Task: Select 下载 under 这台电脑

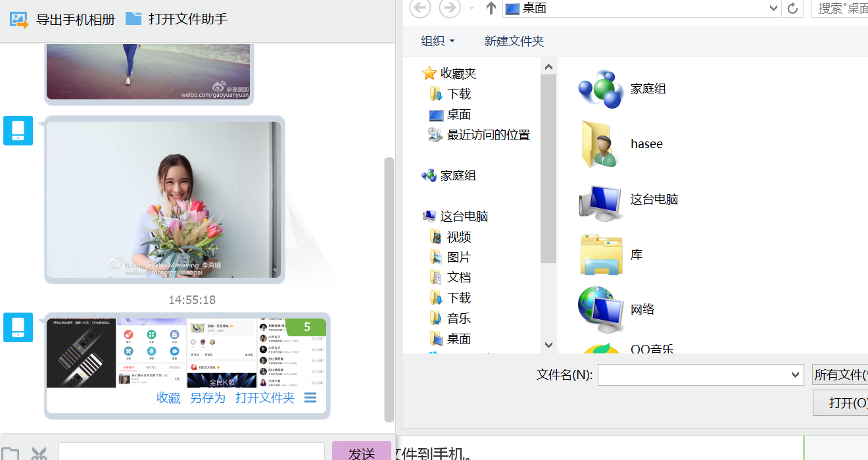Action: [450, 298]
